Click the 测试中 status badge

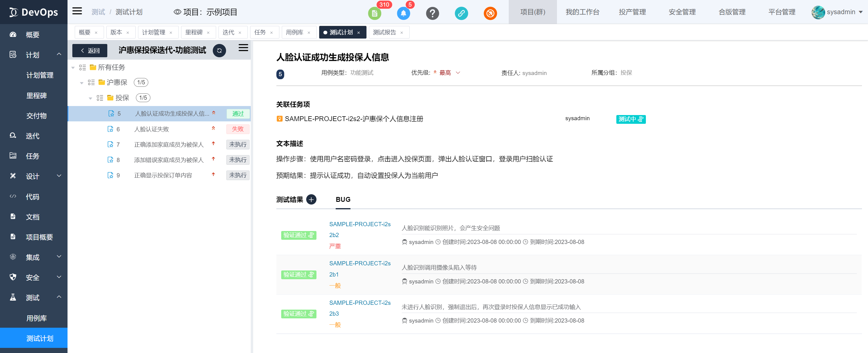click(x=631, y=119)
